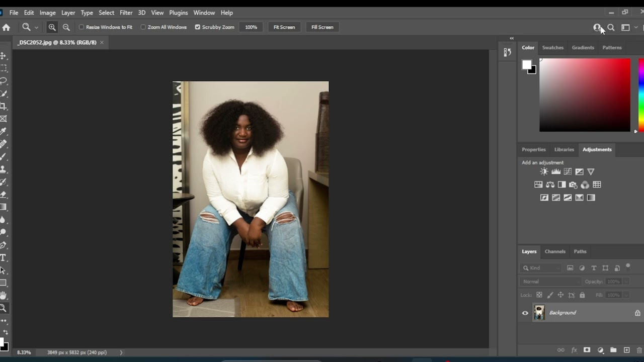644x362 pixels.
Task: Toggle lock transparent pixels
Action: [x=539, y=295]
